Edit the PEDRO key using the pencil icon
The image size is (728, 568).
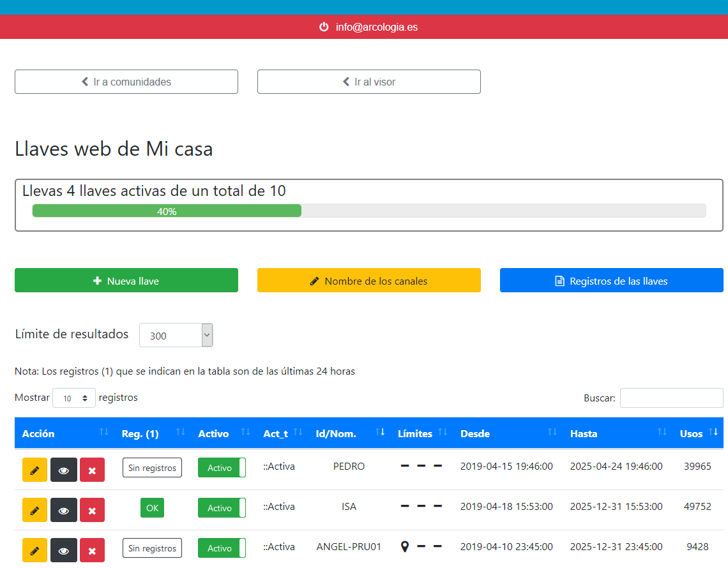pos(34,470)
